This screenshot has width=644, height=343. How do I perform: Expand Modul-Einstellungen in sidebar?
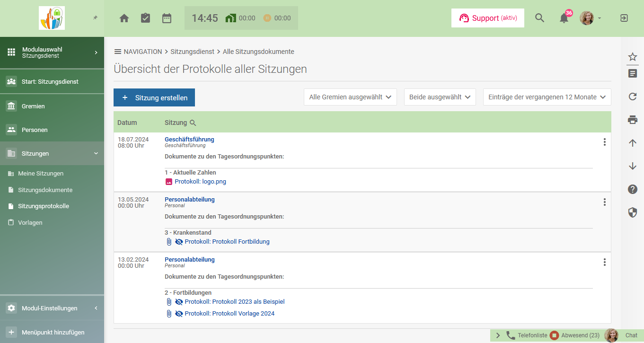52,308
